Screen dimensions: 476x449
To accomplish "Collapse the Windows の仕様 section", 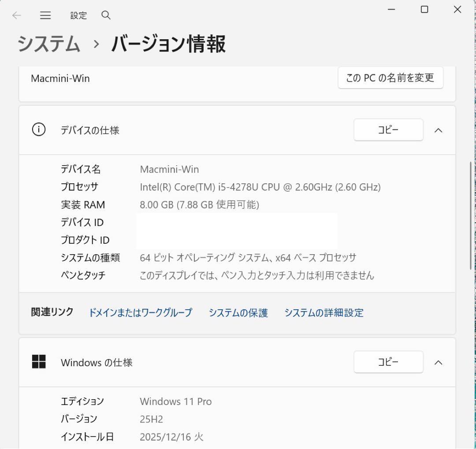I will point(438,362).
